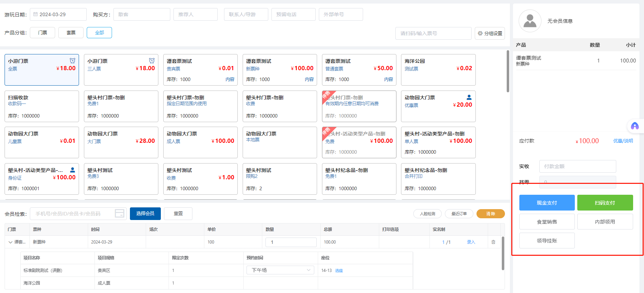
Task: Click the person icon on 身份证 ticket card
Action: click(72, 170)
